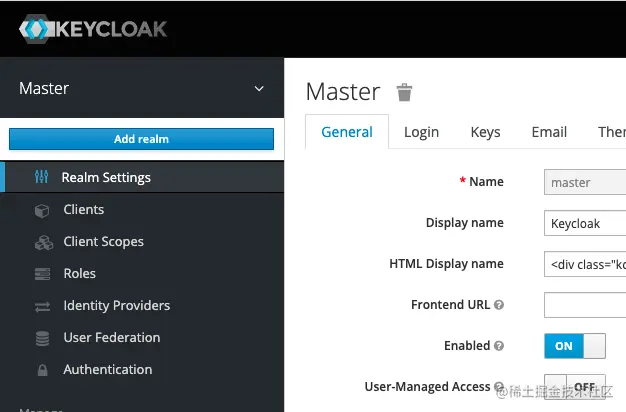
Task: Click the Roles list icon
Action: [x=42, y=274]
